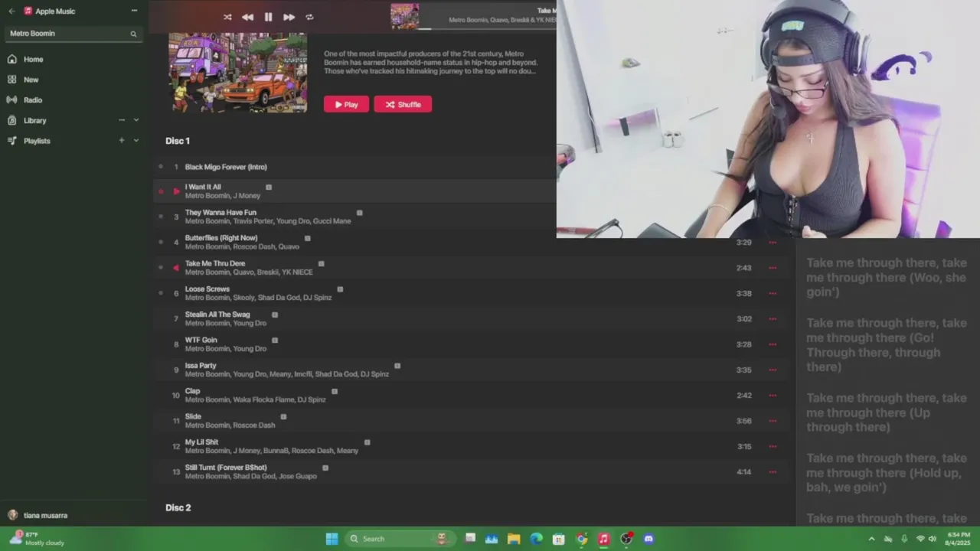The image size is (980, 551).
Task: Add a new playlist with plus icon
Action: tap(122, 141)
